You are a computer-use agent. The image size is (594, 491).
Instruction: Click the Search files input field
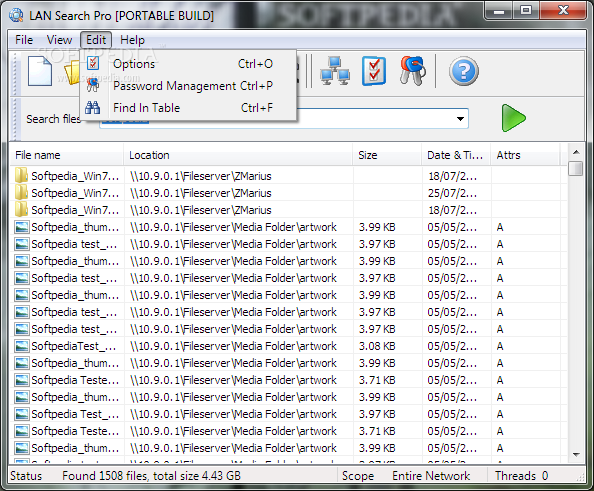(284, 119)
